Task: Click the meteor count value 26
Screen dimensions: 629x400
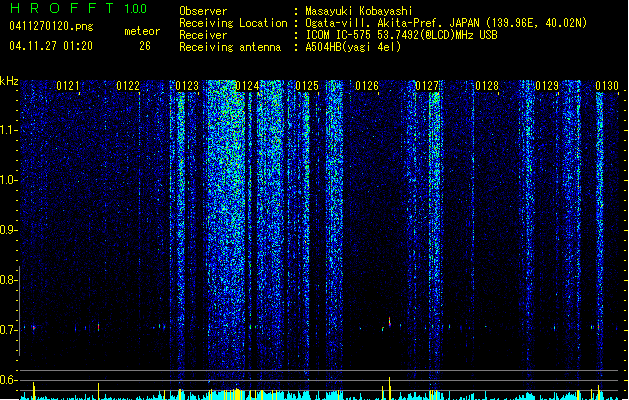Action: [x=145, y=46]
